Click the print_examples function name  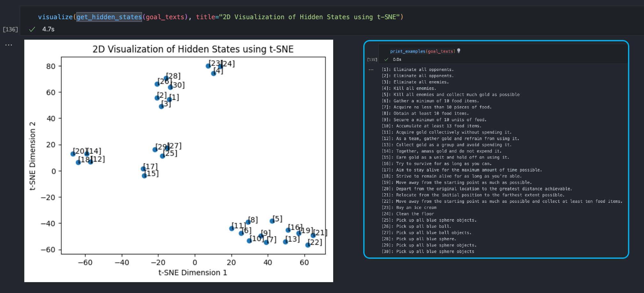click(408, 51)
